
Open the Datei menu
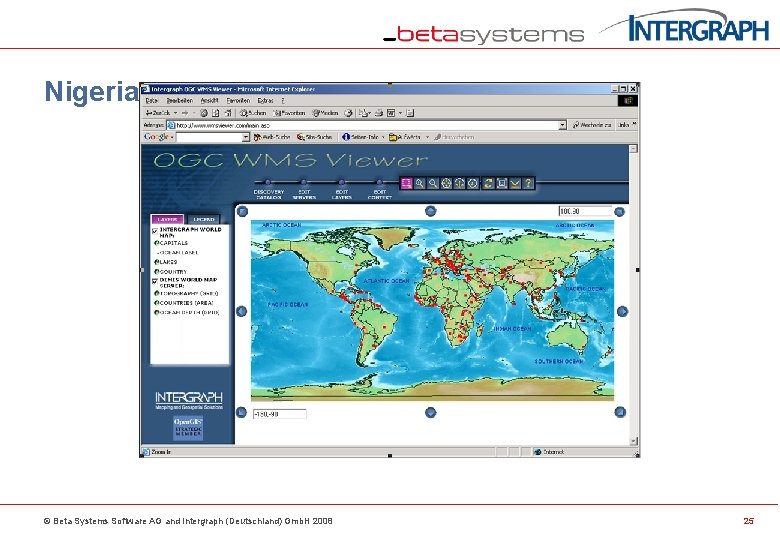pos(152,101)
